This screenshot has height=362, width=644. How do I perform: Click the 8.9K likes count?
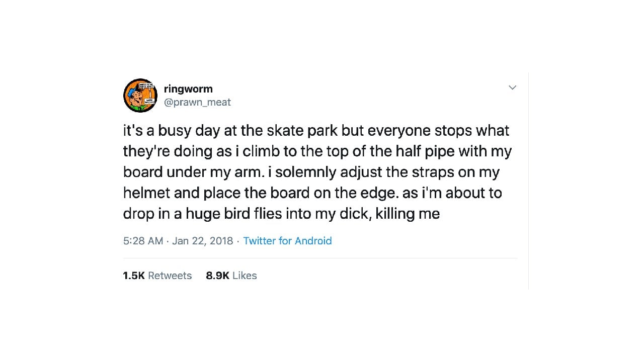[217, 276]
